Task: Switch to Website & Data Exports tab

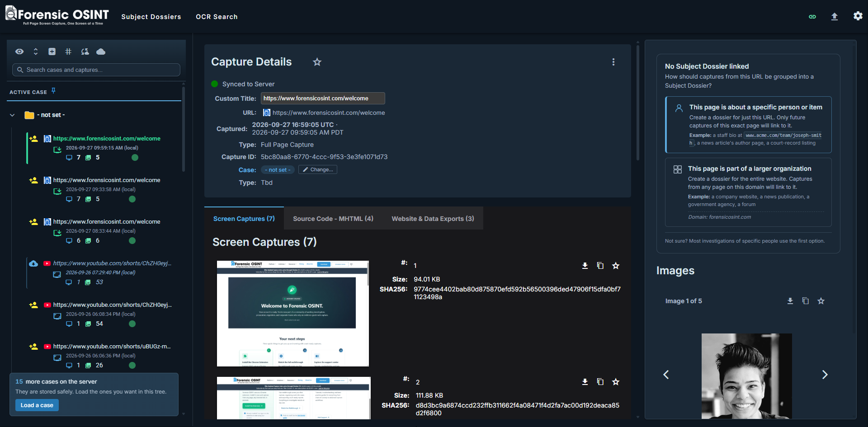Action: tap(433, 219)
